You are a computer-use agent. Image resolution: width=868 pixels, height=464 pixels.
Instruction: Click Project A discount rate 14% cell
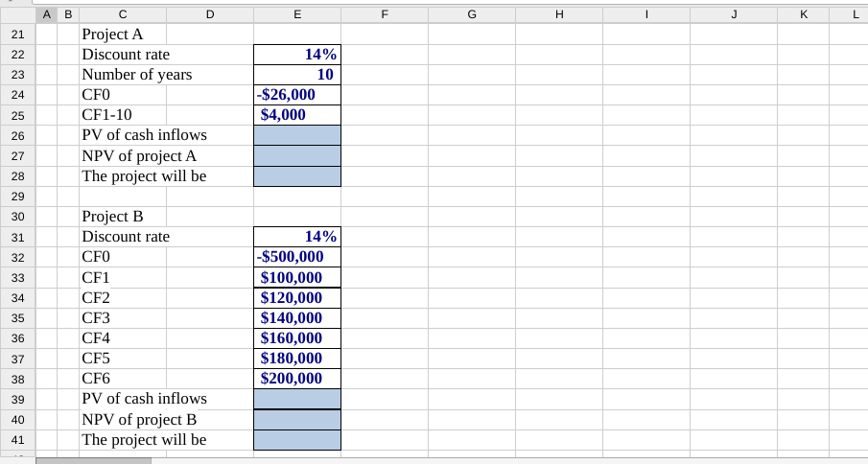click(297, 55)
